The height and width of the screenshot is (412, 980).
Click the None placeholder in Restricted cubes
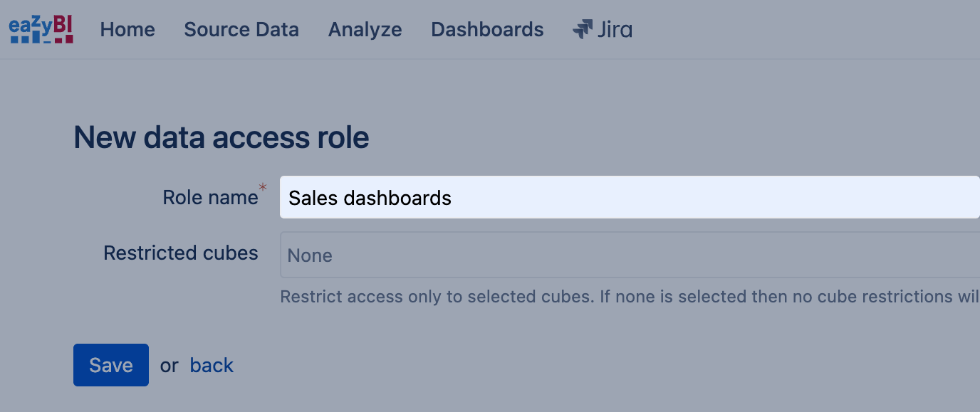pyautogui.click(x=310, y=255)
